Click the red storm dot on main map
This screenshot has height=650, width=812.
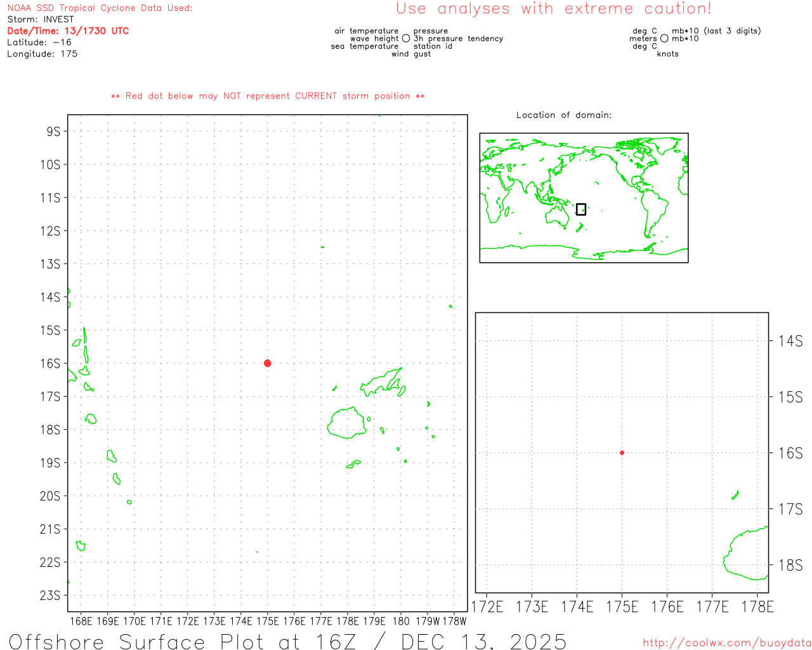[x=267, y=363]
